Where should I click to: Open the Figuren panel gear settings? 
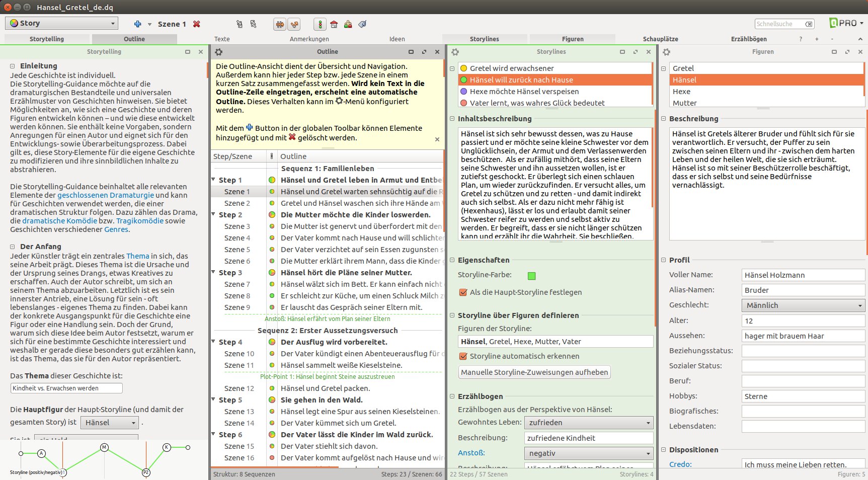[x=667, y=52]
